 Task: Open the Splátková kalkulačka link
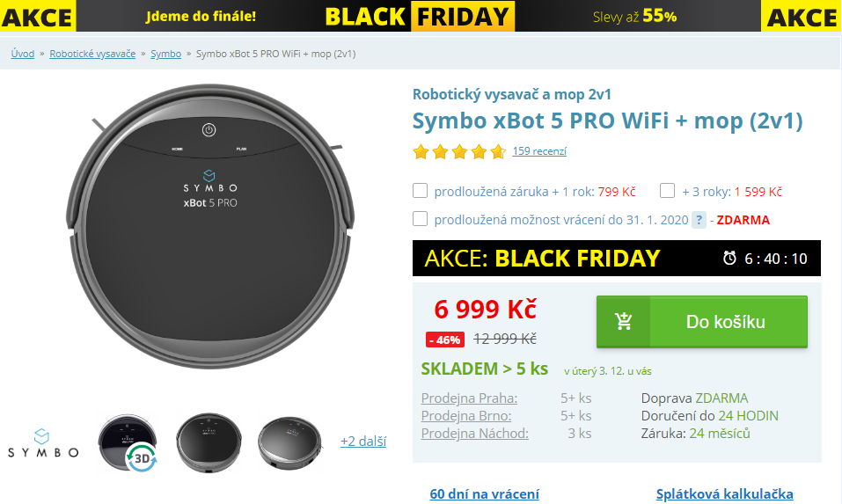tap(724, 493)
